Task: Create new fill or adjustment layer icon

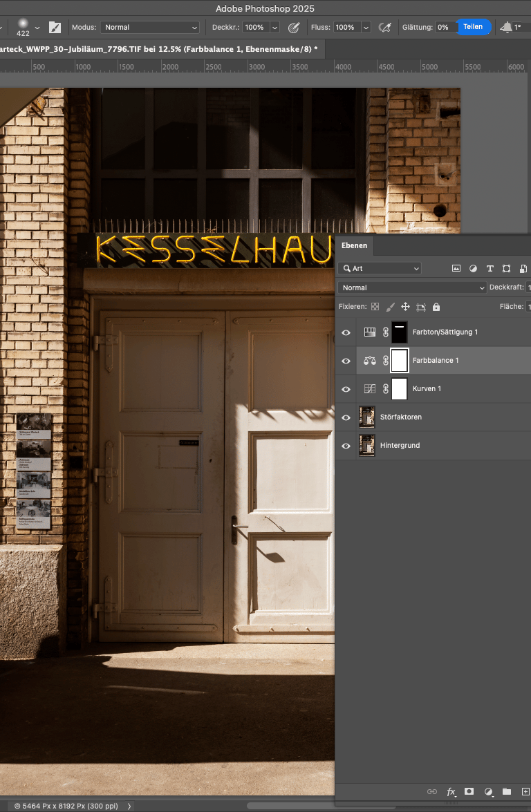Action: click(x=488, y=791)
